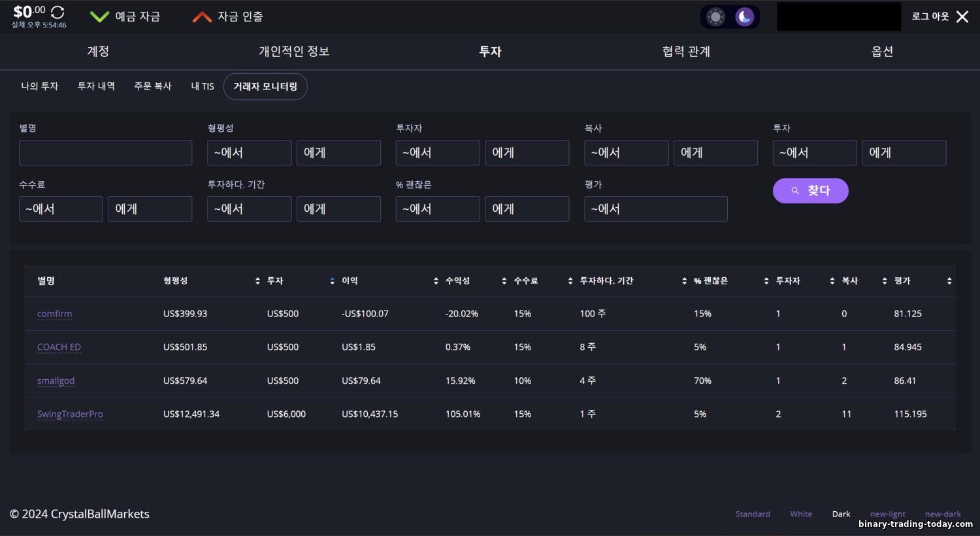The height and width of the screenshot is (536, 980).
Task: Select the 거래자 모니터링 sub-tab
Action: [265, 86]
